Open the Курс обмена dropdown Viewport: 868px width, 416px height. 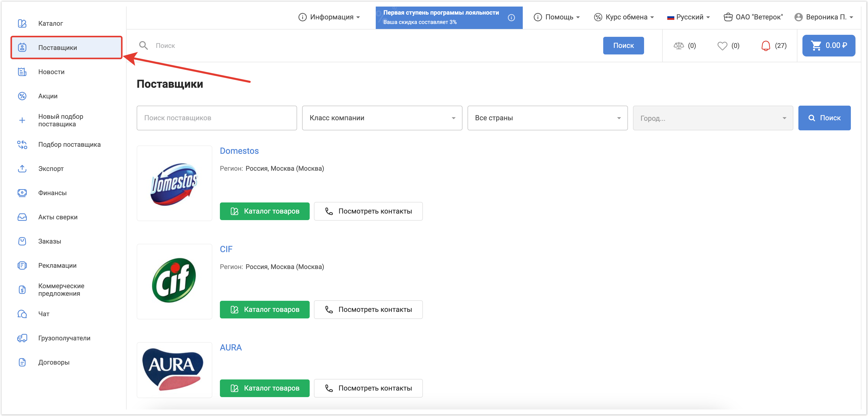coord(624,17)
